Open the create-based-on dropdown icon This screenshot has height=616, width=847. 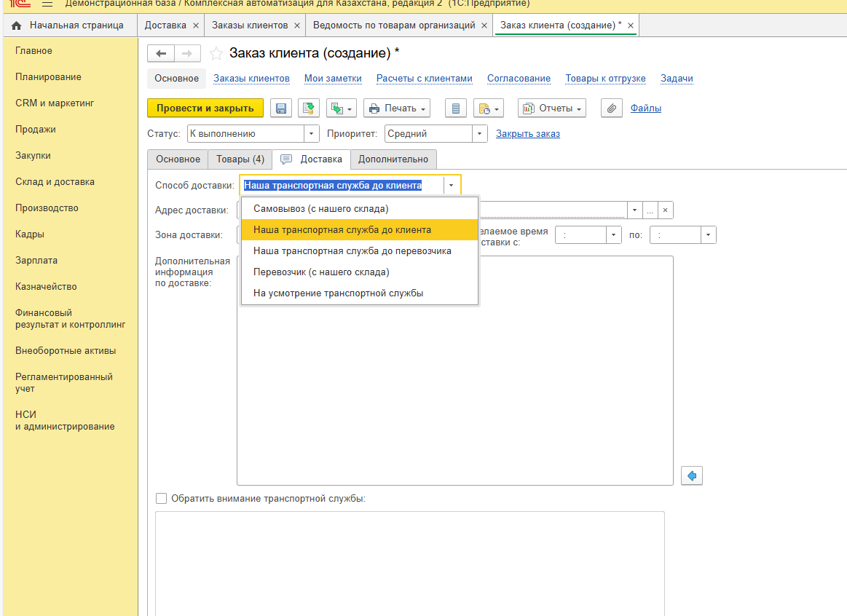pyautogui.click(x=340, y=108)
